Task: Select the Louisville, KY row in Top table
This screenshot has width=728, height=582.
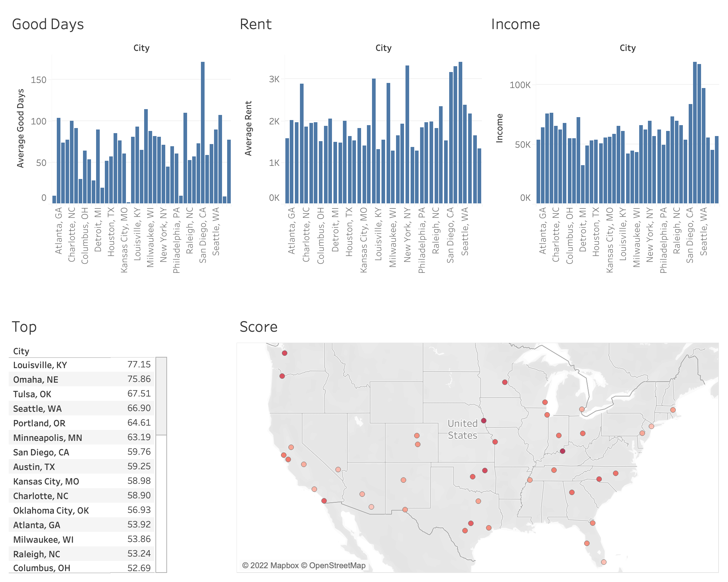Action: coord(40,365)
